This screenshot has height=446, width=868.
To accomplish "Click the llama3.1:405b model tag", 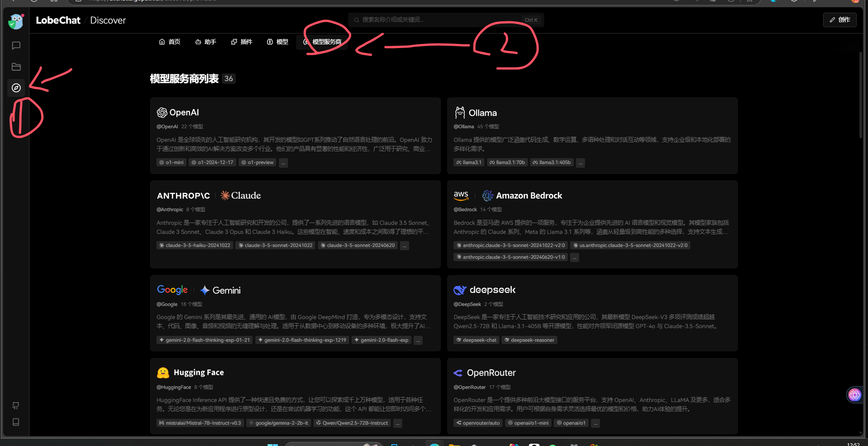I will point(552,162).
